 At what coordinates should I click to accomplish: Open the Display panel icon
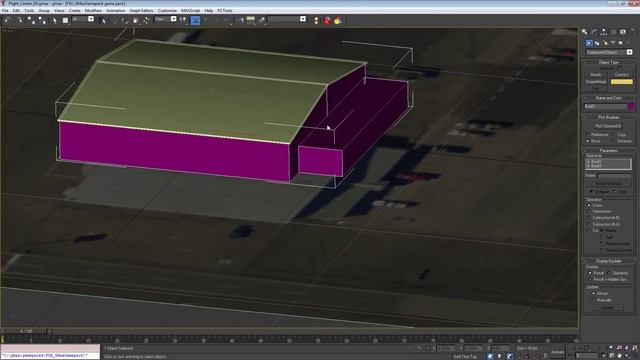pos(623,32)
